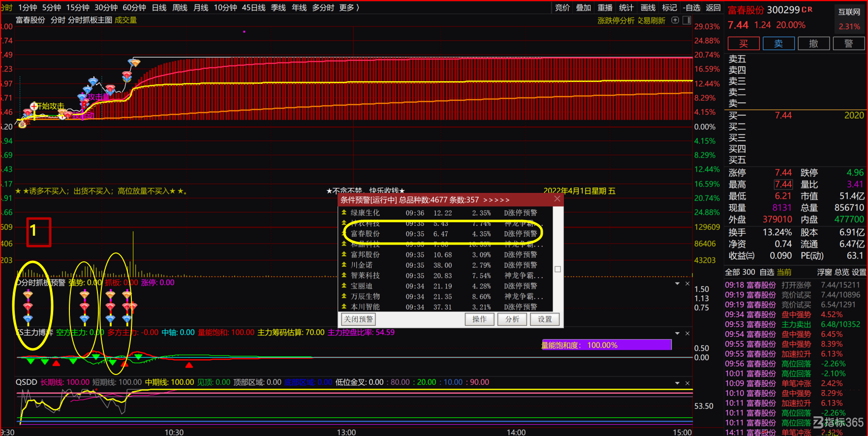Click the blue 卖 sell button
This screenshot has width=868, height=436.
click(x=778, y=43)
